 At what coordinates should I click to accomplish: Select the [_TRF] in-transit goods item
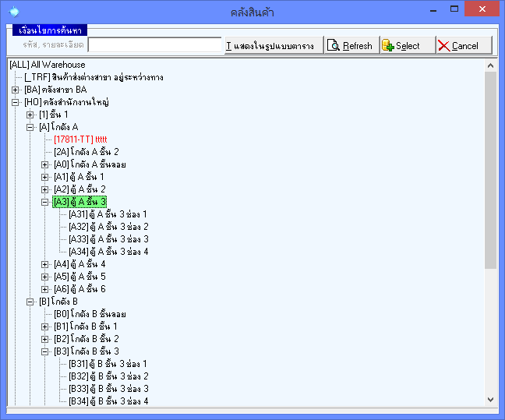tap(94, 77)
